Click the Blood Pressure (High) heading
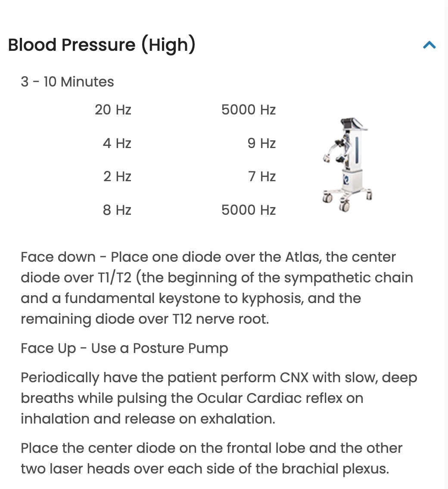The height and width of the screenshot is (489, 448). coord(102,45)
